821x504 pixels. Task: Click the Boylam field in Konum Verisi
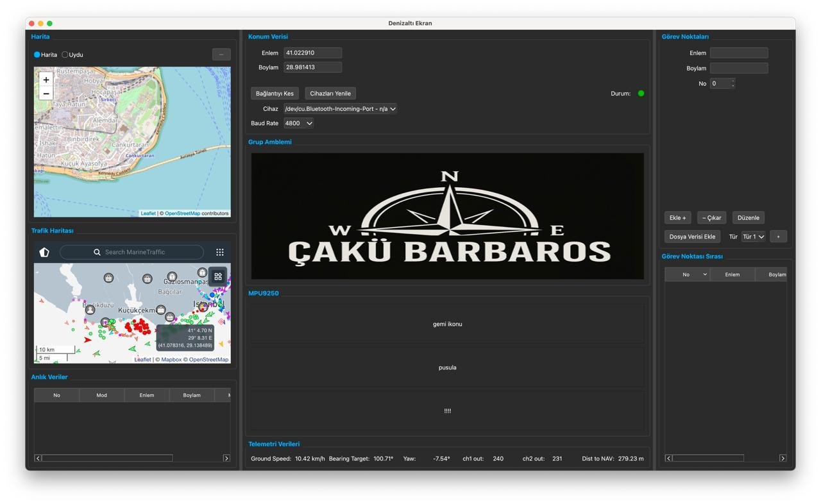[x=313, y=67]
